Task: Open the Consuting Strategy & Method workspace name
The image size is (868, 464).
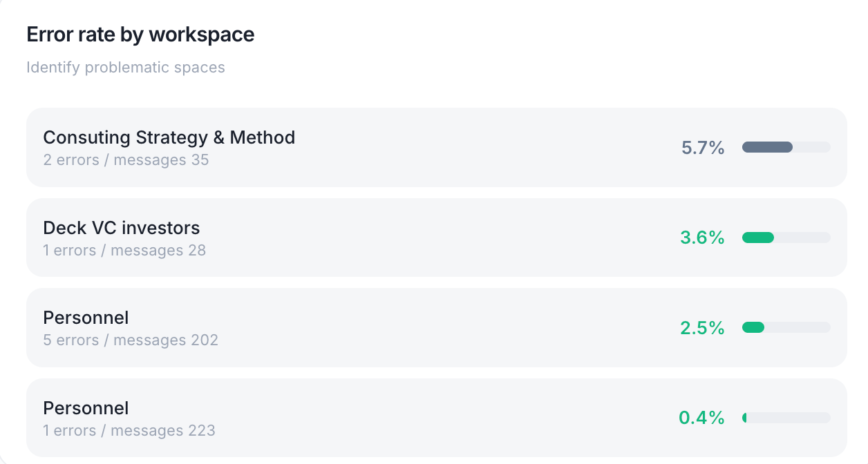Action: coord(169,137)
